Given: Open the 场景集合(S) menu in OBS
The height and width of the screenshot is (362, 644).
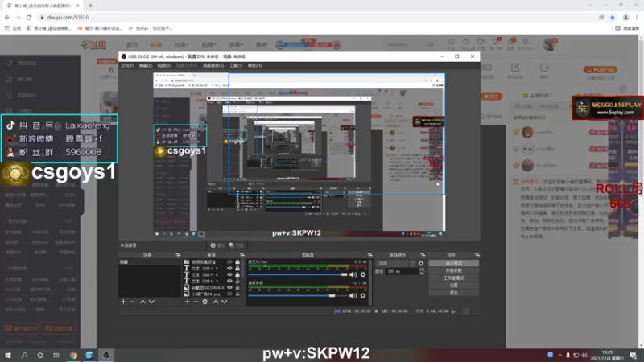Looking at the screenshot, I should (x=213, y=66).
